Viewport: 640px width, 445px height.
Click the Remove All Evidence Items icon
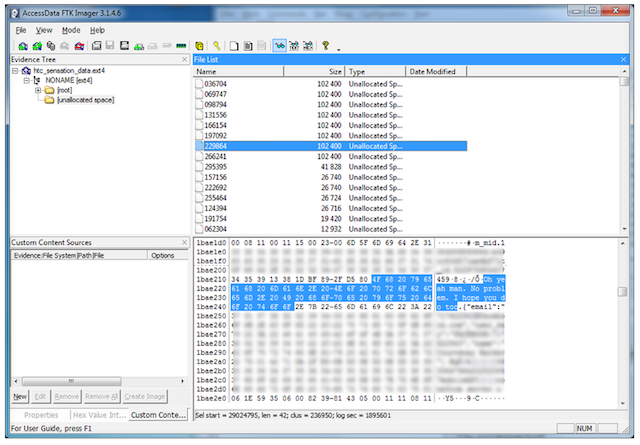(79, 46)
